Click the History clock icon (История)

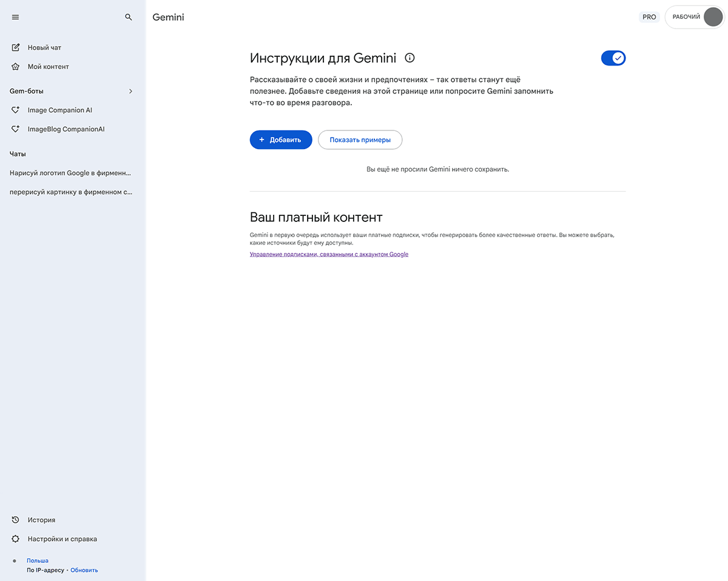point(16,520)
